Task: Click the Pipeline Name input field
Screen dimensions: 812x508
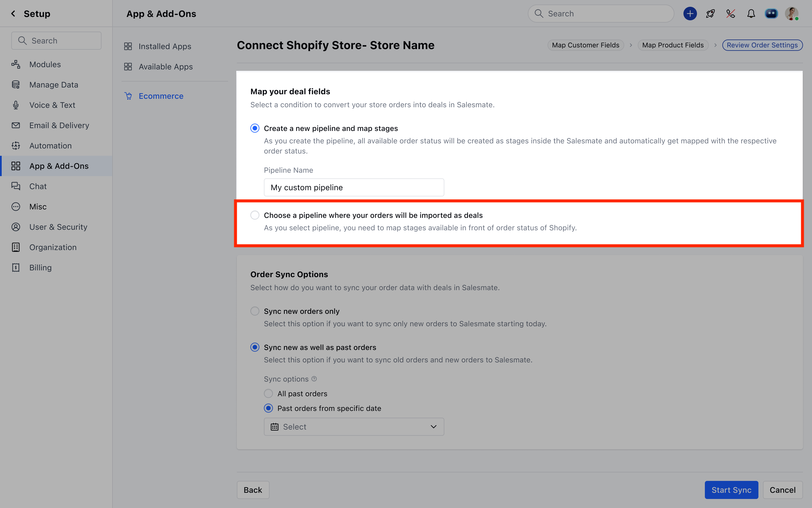Action: (354, 187)
